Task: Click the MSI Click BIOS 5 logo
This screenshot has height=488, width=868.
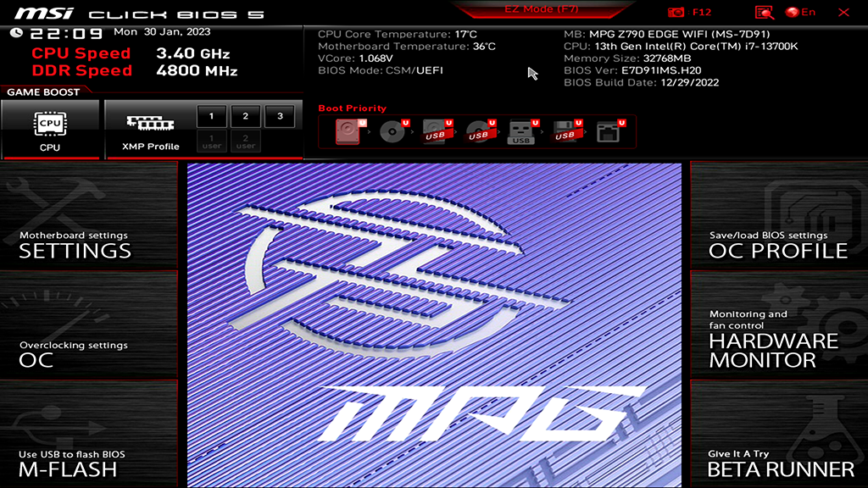Action: [x=139, y=14]
